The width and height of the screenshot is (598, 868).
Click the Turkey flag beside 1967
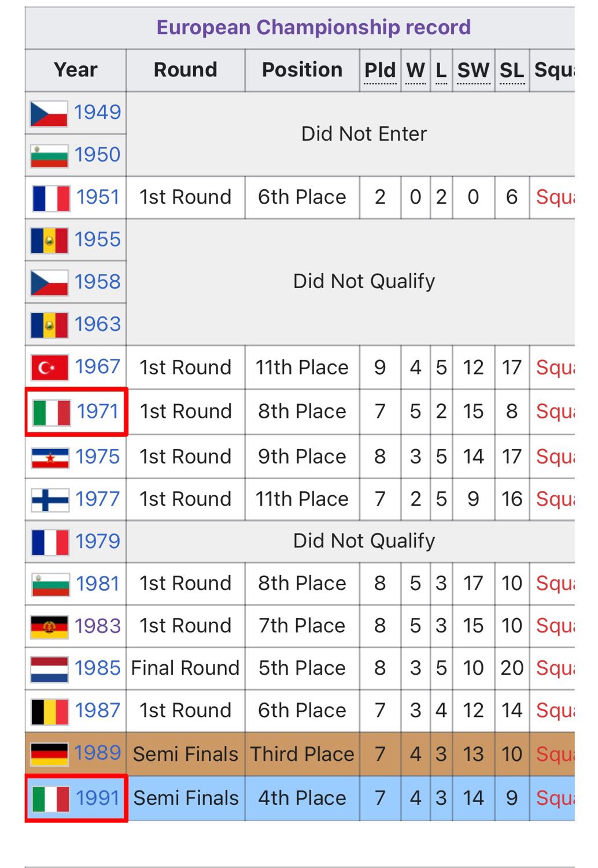pyautogui.click(x=50, y=367)
